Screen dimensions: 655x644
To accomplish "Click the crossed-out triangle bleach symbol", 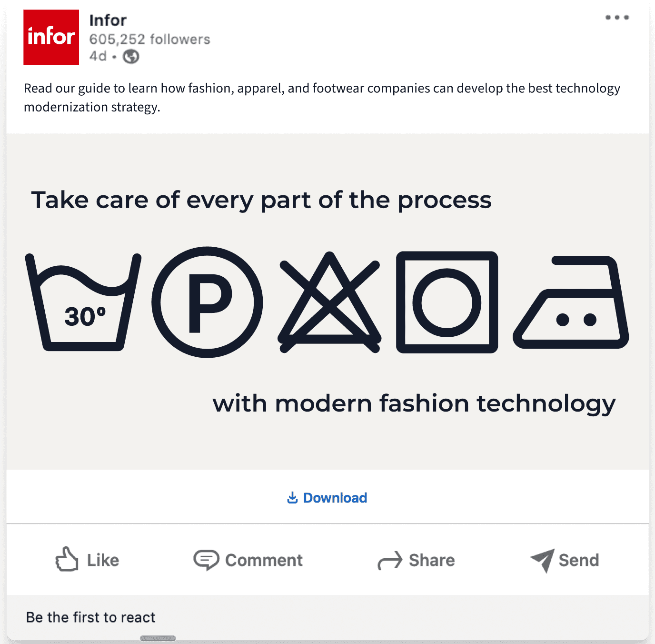I will coord(329,302).
